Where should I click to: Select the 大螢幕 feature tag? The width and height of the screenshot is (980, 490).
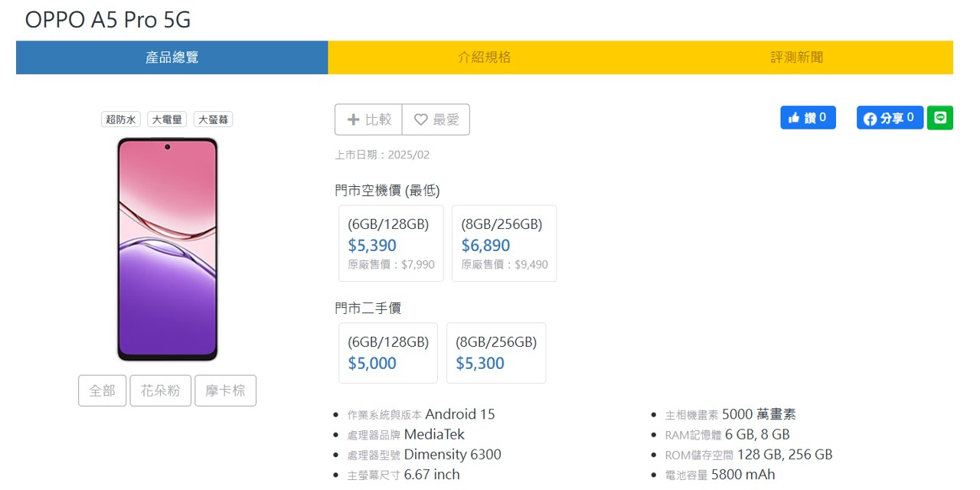click(x=213, y=119)
